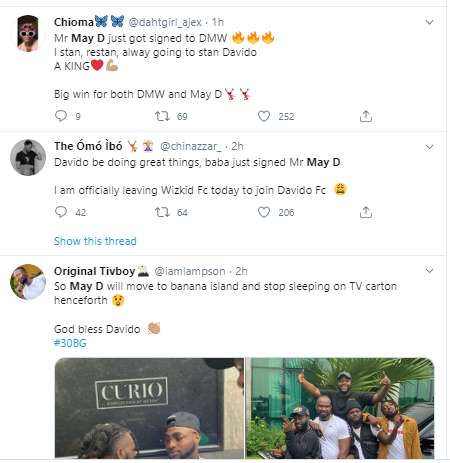Open the @iamlampson handle
This screenshot has width=450, height=463.
point(190,271)
